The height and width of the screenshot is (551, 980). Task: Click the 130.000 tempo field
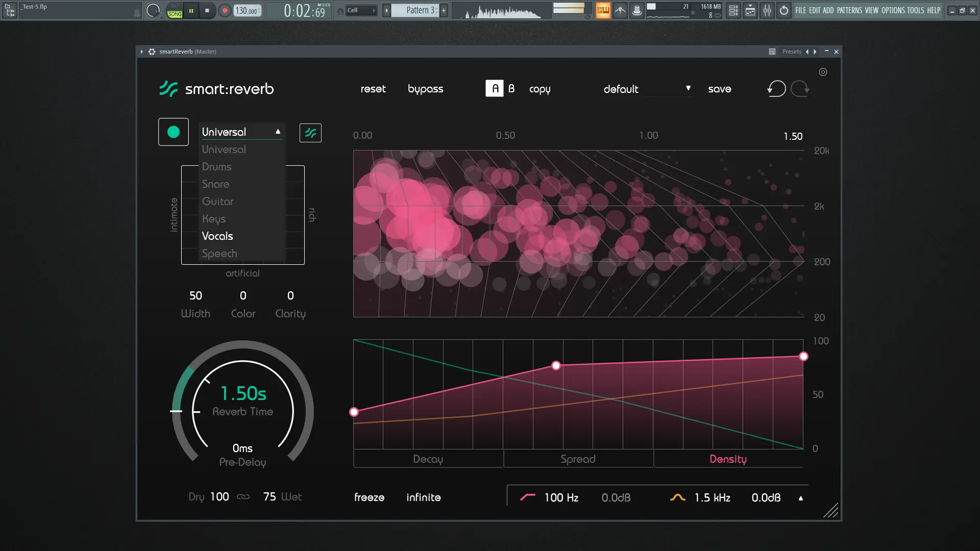click(x=247, y=11)
